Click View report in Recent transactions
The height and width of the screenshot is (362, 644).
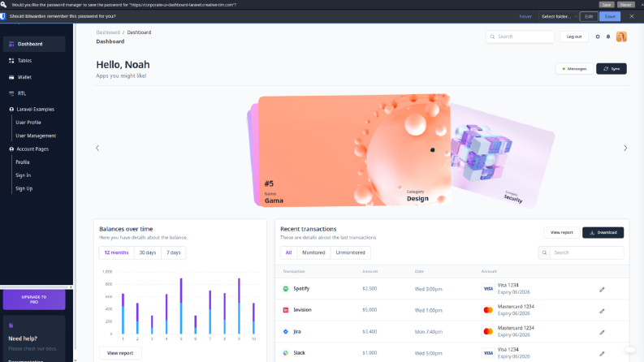[561, 232]
